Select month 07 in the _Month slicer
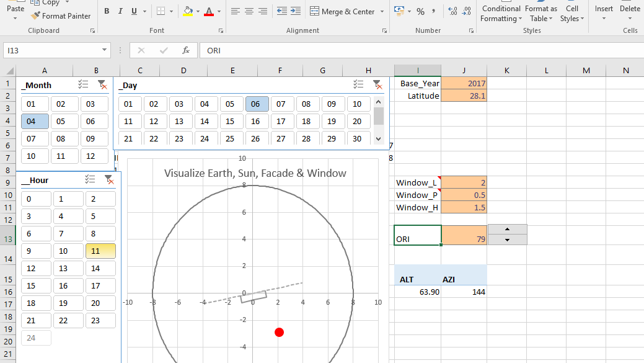644x363 pixels. coord(35,139)
